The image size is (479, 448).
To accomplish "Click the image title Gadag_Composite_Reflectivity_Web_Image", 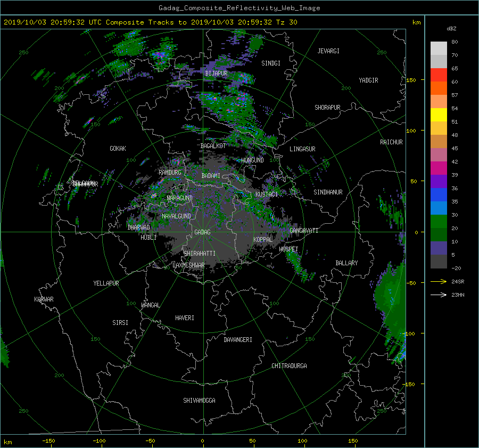I will point(239,8).
